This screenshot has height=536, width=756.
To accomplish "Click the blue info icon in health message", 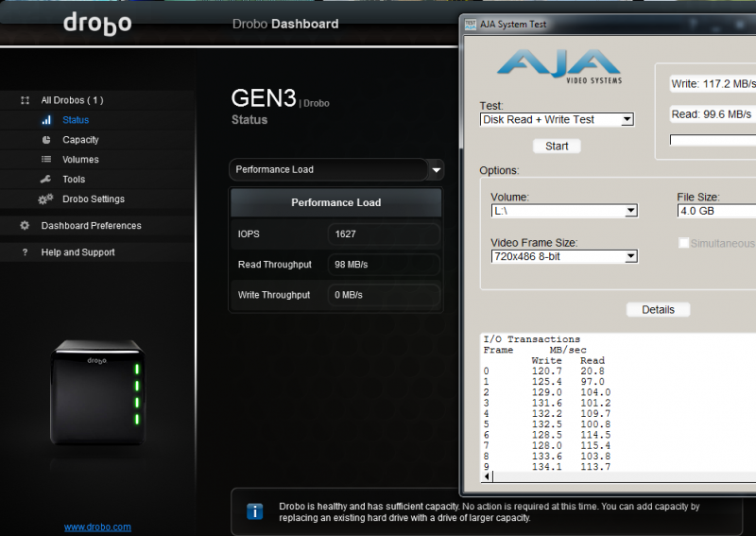I will [x=254, y=511].
